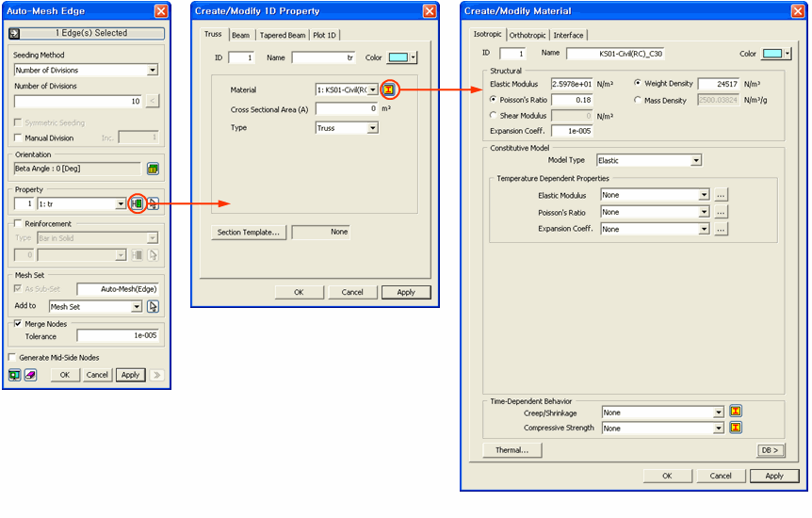Click the eraser icon at Auto-Mesh bottom left

pos(30,375)
